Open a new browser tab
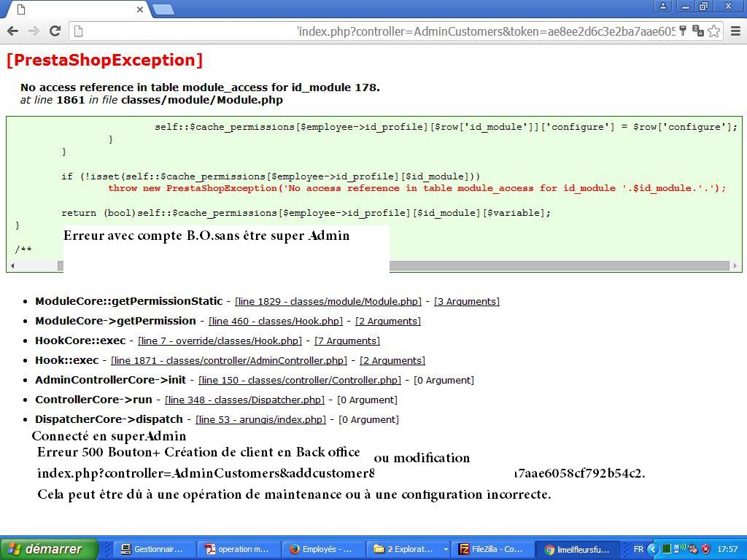The height and width of the screenshot is (560, 747). coord(163,9)
